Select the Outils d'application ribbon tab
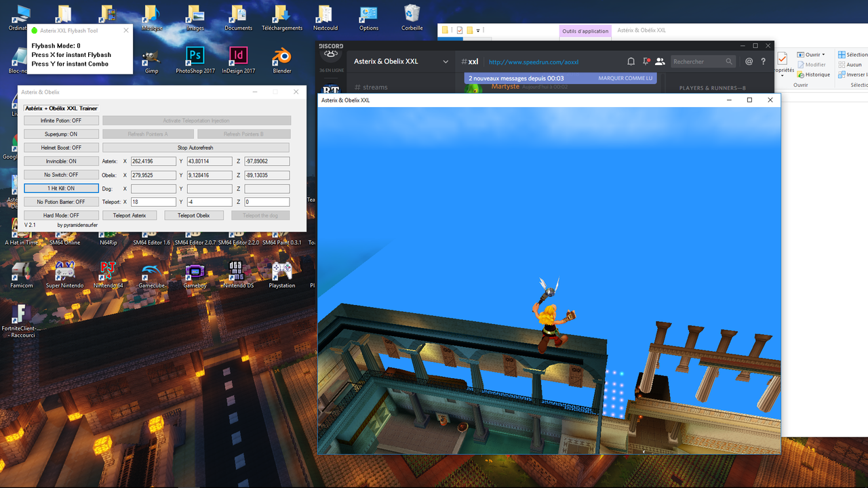Image resolution: width=868 pixels, height=488 pixels. [x=585, y=31]
